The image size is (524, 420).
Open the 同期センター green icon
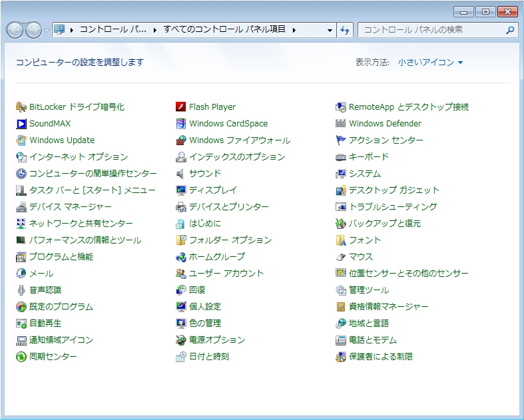click(x=21, y=357)
